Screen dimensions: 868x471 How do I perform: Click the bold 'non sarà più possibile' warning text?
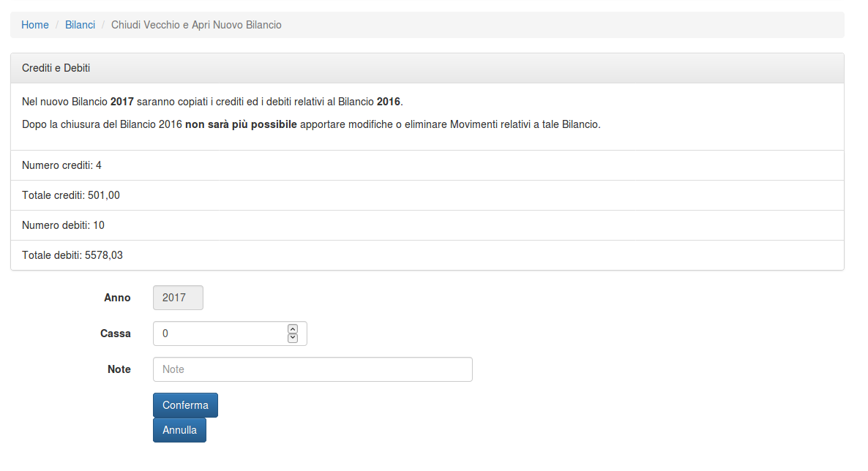(241, 124)
